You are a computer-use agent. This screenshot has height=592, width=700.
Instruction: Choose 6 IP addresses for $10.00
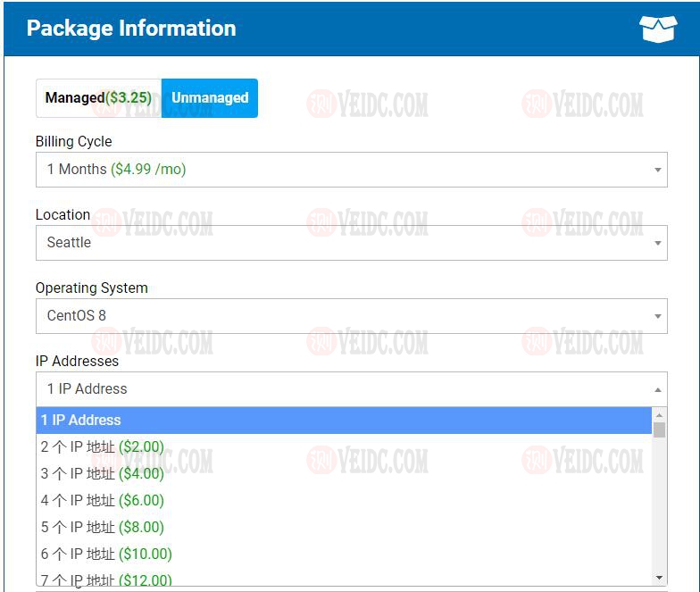[105, 554]
